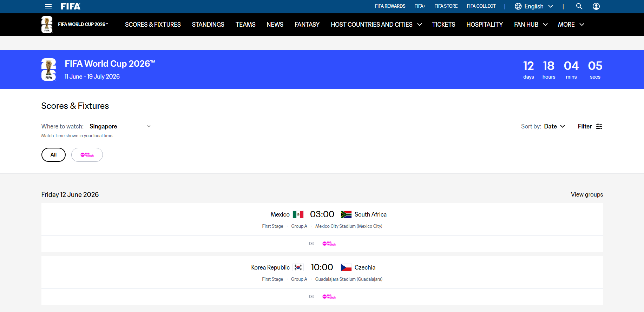
Task: Click Guadalajara Stadium venue text
Action: (x=349, y=279)
